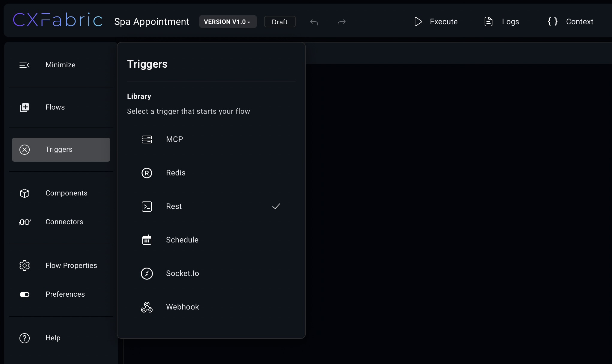The height and width of the screenshot is (364, 612).
Task: Select the Triggers sidebar item
Action: pyautogui.click(x=61, y=150)
